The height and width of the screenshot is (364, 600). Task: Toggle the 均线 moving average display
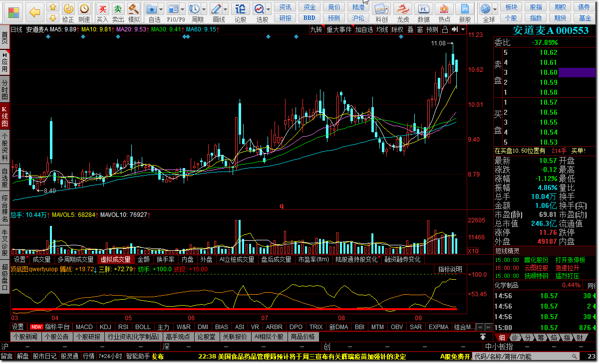point(382,29)
